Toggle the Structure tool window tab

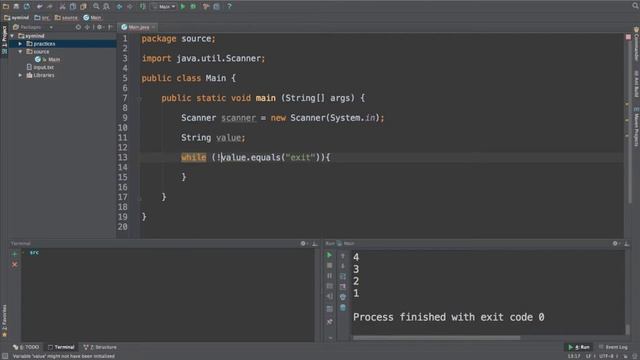pos(100,347)
